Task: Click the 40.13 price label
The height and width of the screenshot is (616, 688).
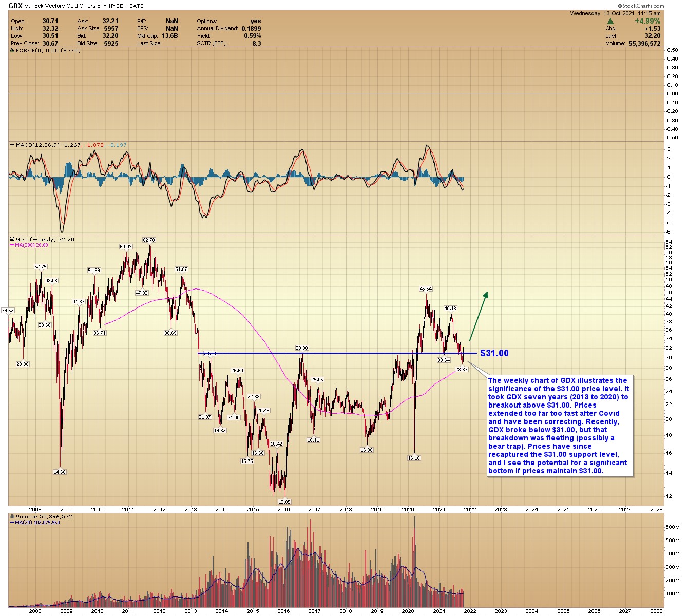Action: (450, 309)
